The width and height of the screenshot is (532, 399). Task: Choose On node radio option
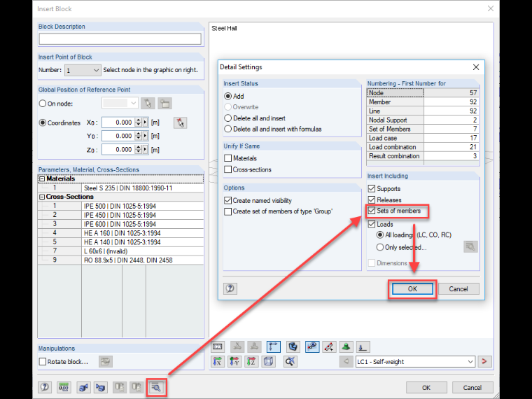pos(43,104)
